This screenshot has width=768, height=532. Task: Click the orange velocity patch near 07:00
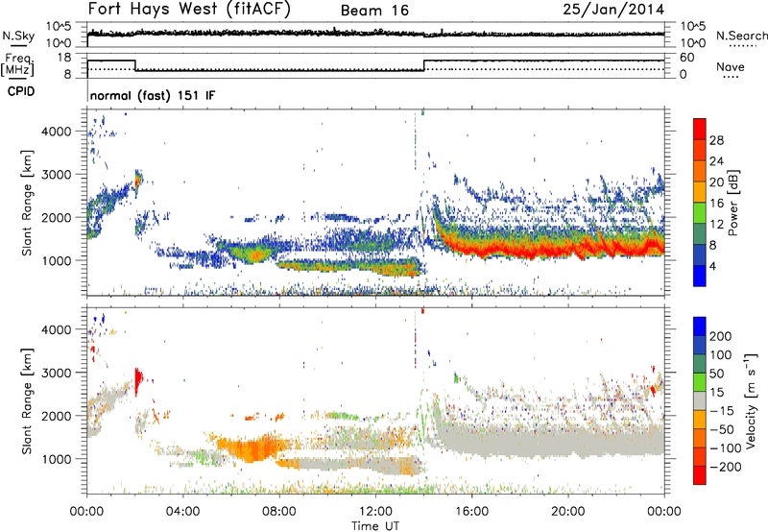pyautogui.click(x=252, y=447)
